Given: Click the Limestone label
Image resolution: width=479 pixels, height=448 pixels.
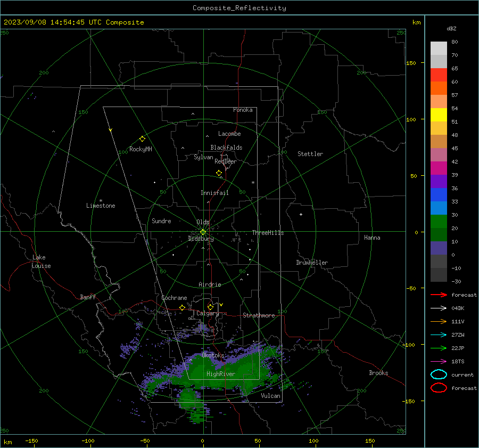Looking at the screenshot, I should [x=101, y=206].
